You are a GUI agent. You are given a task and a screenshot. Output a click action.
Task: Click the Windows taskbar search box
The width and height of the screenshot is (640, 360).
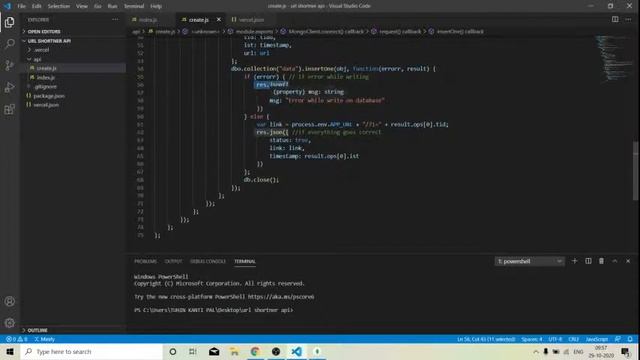(92, 351)
